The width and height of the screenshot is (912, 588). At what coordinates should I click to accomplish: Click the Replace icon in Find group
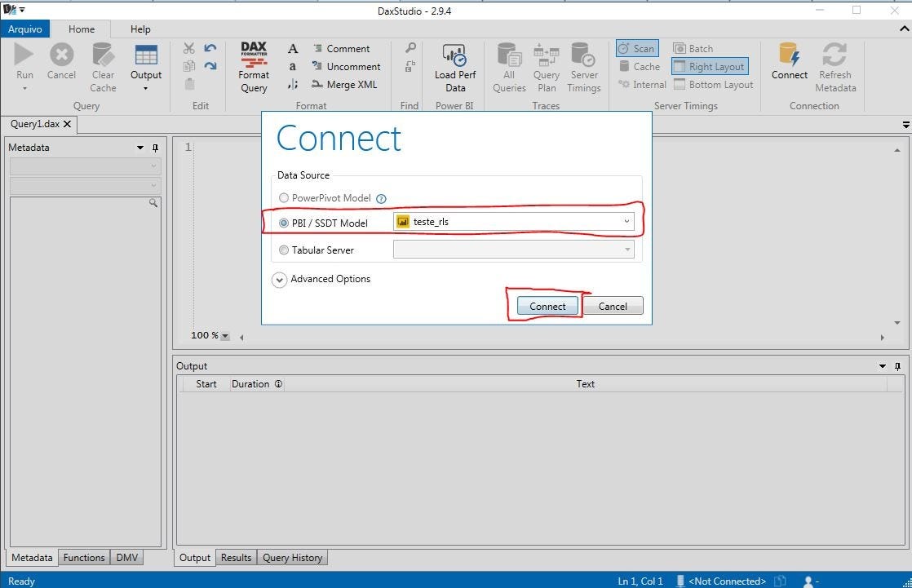point(410,66)
